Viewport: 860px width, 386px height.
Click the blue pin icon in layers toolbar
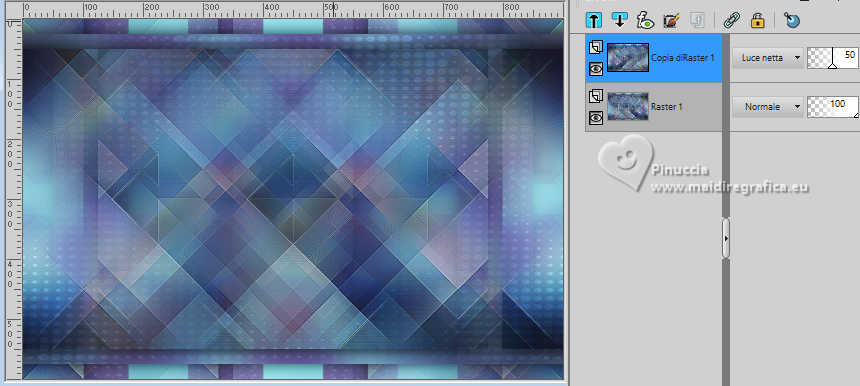coord(792,21)
